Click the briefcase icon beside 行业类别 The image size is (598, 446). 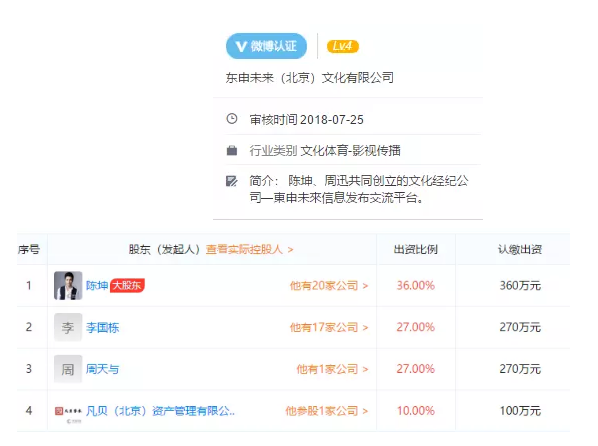pos(232,150)
